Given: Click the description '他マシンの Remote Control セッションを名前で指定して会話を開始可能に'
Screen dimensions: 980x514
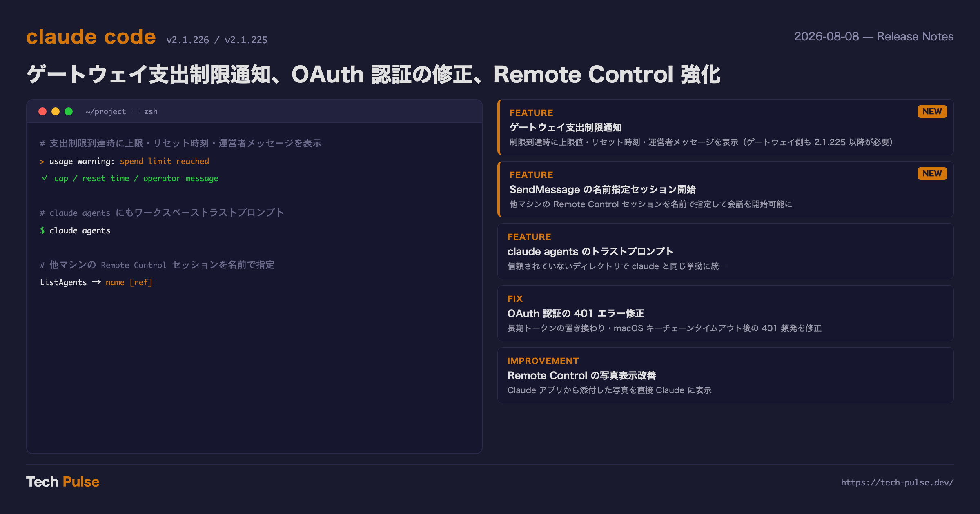Looking at the screenshot, I should tap(651, 204).
